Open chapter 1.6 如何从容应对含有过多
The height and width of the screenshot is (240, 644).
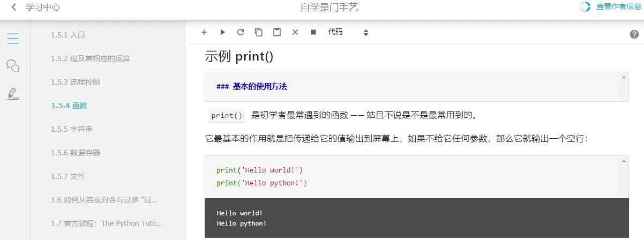point(104,200)
